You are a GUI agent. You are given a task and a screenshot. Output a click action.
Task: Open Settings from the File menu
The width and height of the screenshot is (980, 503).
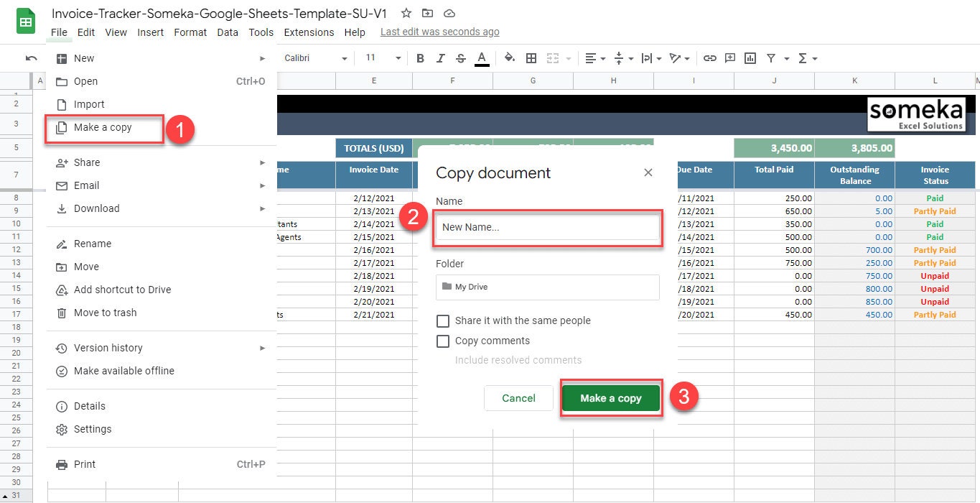162,429
